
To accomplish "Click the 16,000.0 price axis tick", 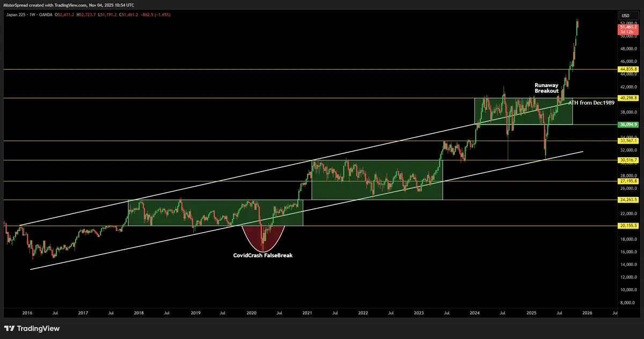I will pyautogui.click(x=629, y=252).
